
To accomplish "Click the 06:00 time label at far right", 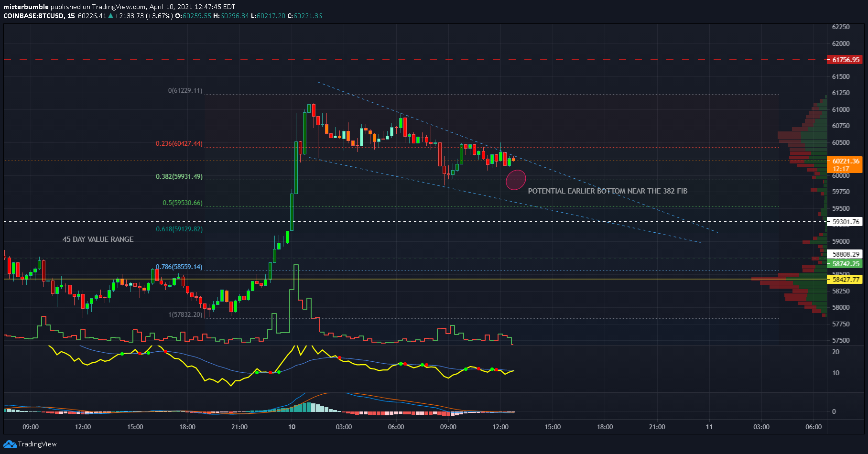I will [814, 427].
